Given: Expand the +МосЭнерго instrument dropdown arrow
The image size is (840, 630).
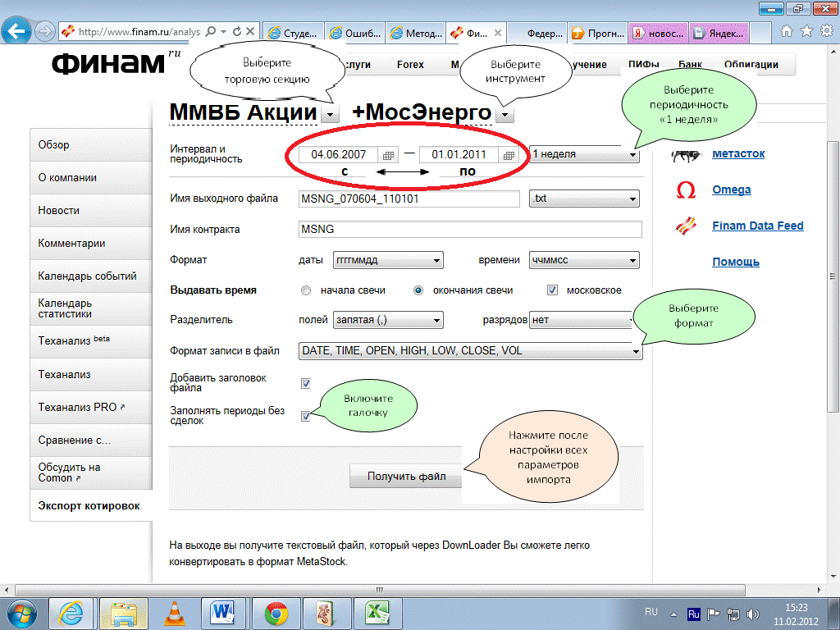Looking at the screenshot, I should coord(505,114).
